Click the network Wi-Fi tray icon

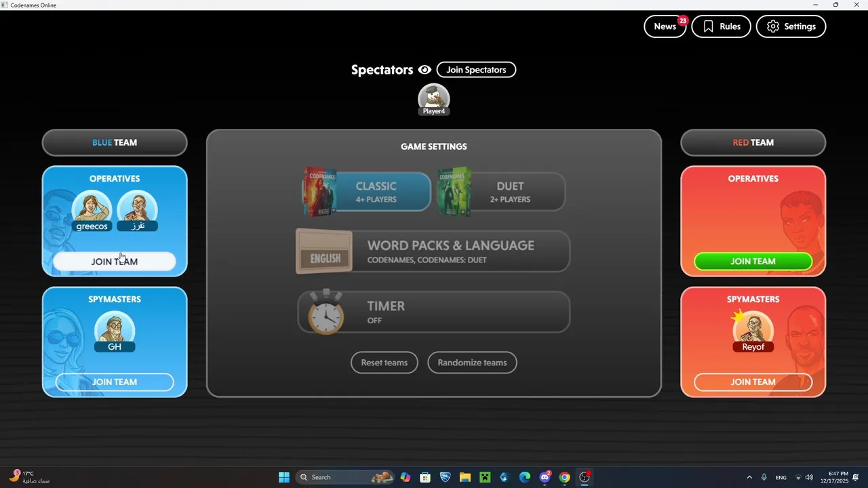coord(797,477)
